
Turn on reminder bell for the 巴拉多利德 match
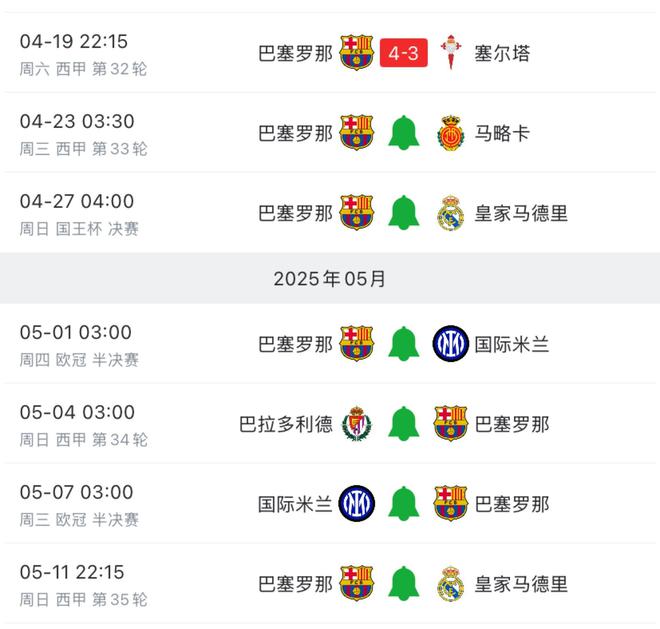(x=404, y=424)
